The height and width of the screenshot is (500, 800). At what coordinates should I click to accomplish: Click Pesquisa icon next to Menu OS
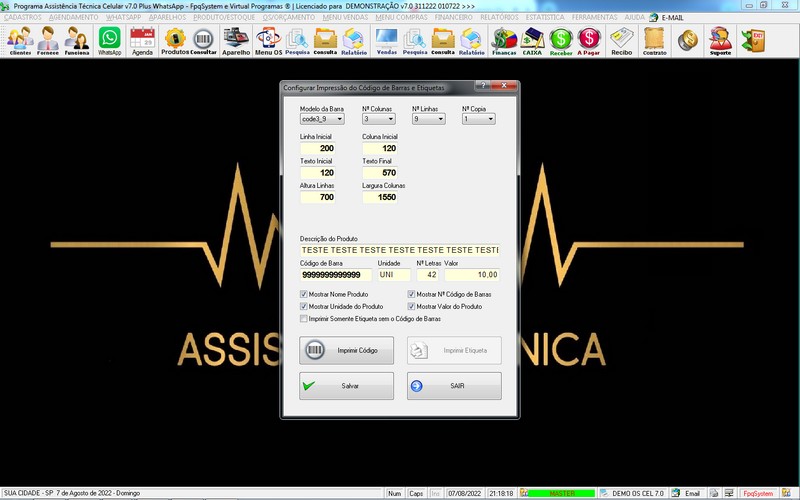tap(297, 41)
